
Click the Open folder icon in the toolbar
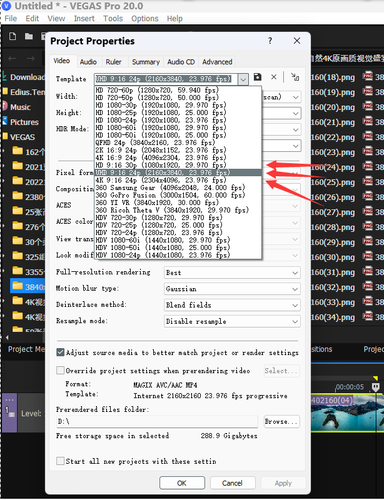tap(29, 36)
